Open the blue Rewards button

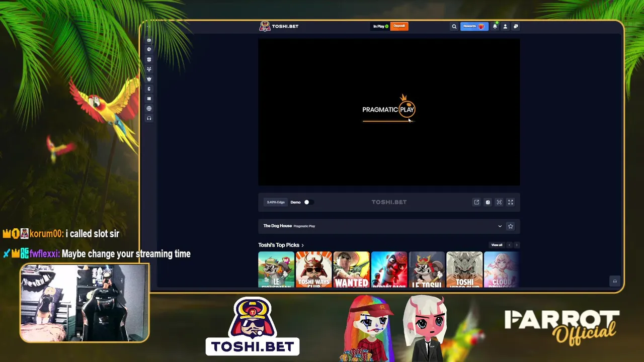474,26
